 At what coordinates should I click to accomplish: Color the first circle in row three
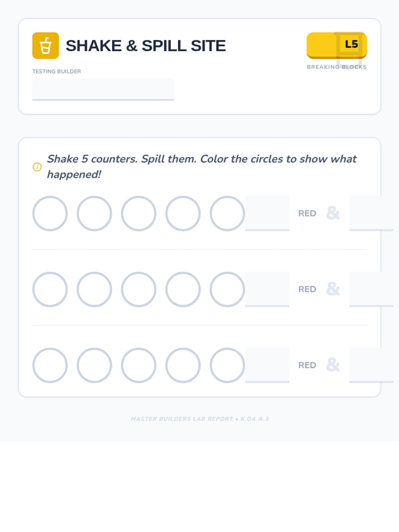[50, 365]
